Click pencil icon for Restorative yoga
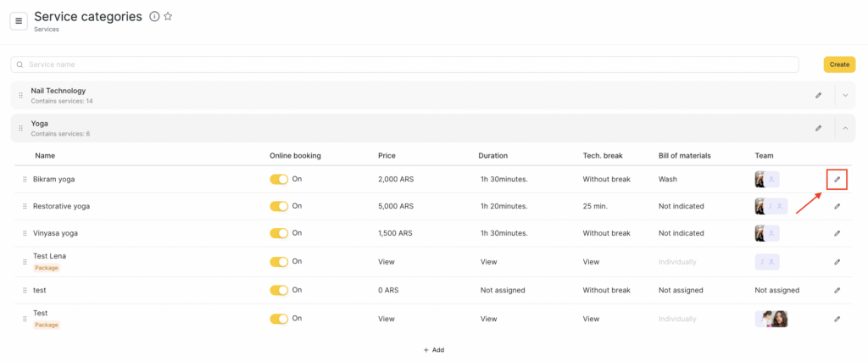The height and width of the screenshot is (362, 868). [837, 206]
